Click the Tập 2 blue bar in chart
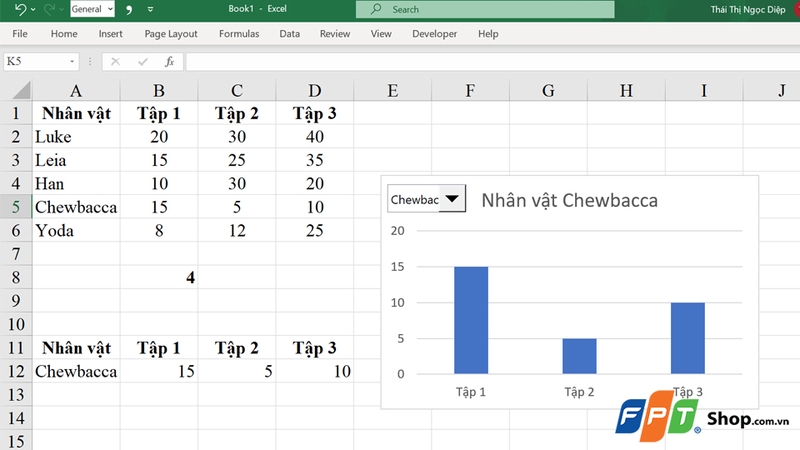The image size is (800, 450). (x=579, y=356)
